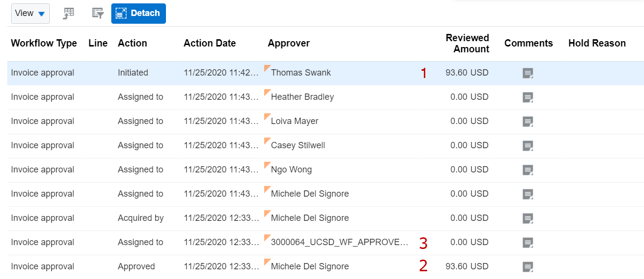The width and height of the screenshot is (644, 279).
Task: Select Heather Bradley approver cell
Action: pos(302,97)
